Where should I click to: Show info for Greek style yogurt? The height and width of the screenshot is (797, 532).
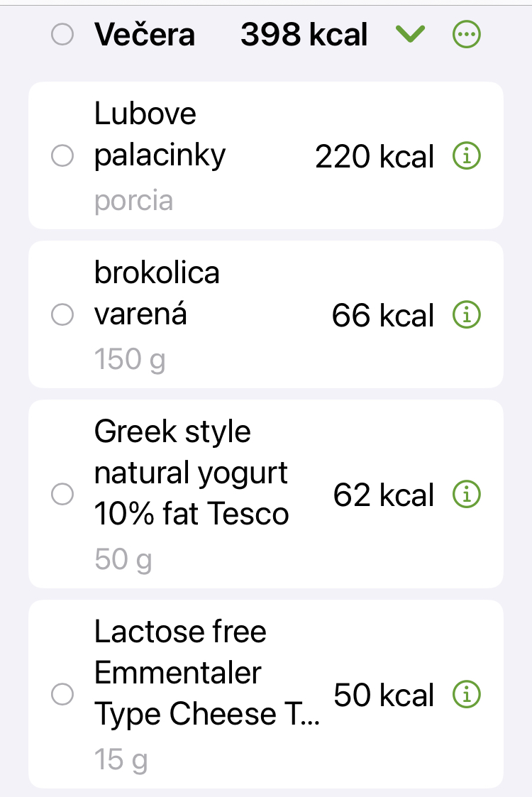tap(466, 493)
